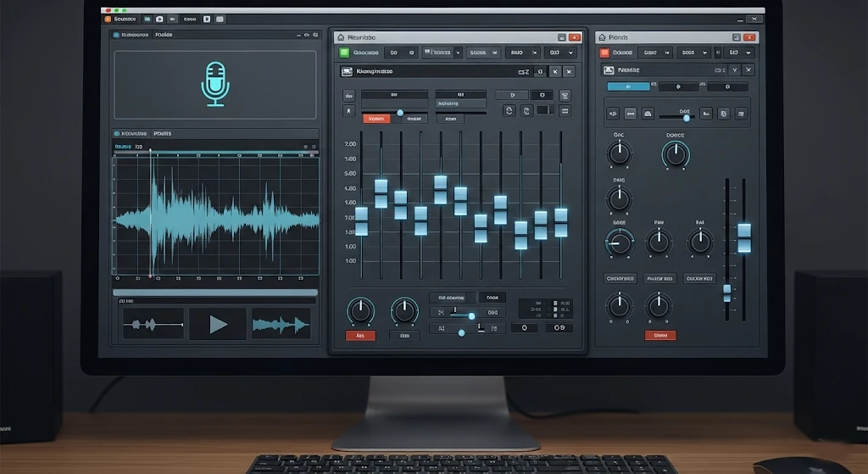Open the second dropdown in right window top row
Viewport: 868px width, 474px height.
click(x=693, y=53)
